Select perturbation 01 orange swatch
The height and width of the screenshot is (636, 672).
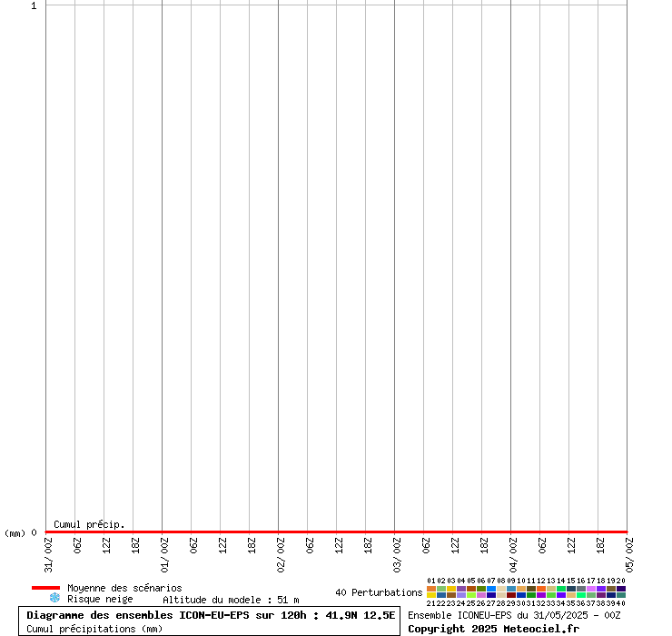pyautogui.click(x=431, y=589)
